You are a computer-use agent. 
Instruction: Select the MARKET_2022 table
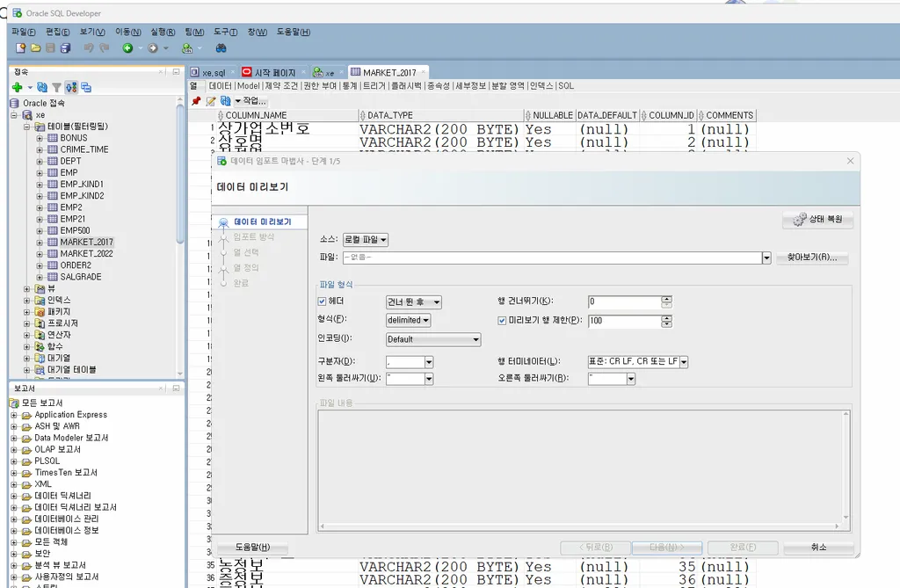(x=87, y=253)
